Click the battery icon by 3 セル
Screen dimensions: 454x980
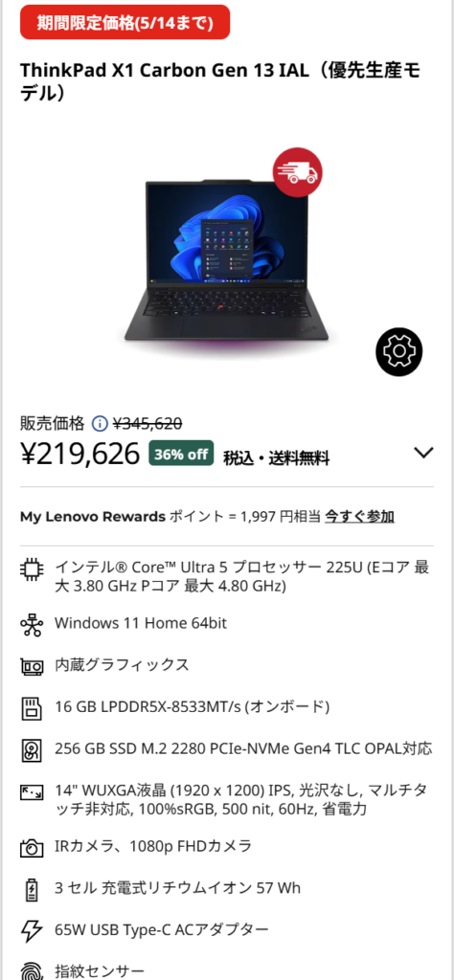32,889
